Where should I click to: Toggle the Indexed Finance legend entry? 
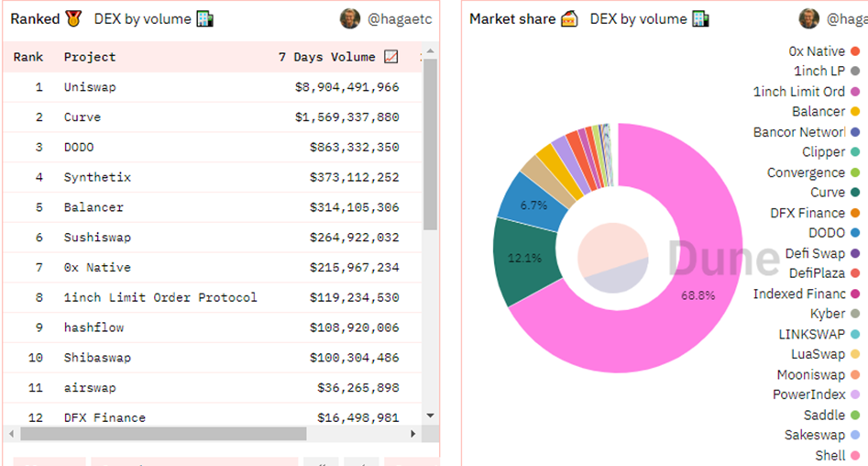(806, 294)
